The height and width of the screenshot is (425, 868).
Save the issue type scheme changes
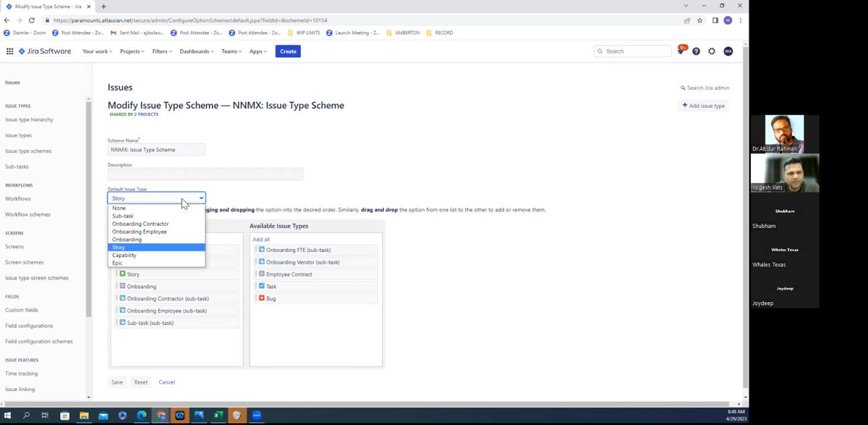(x=116, y=382)
